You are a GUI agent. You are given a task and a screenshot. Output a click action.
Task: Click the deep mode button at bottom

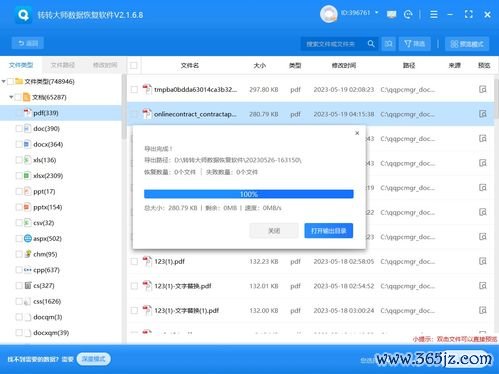[x=94, y=359]
